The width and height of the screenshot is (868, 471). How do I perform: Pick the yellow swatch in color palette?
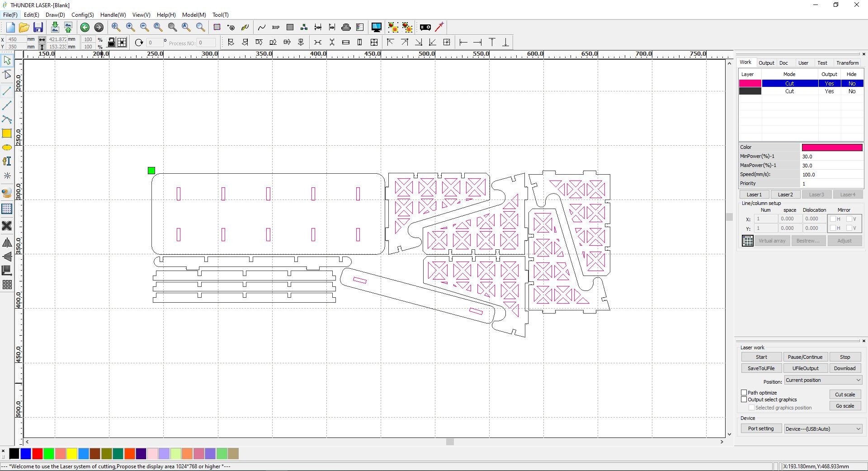coord(72,453)
